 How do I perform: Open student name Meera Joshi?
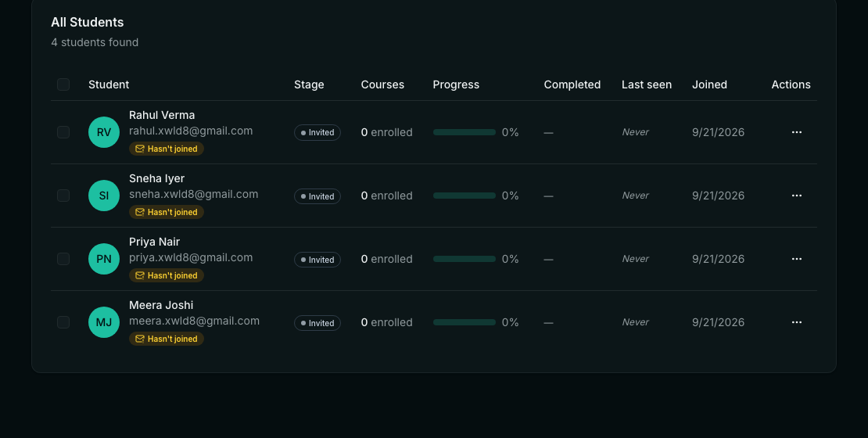(161, 305)
